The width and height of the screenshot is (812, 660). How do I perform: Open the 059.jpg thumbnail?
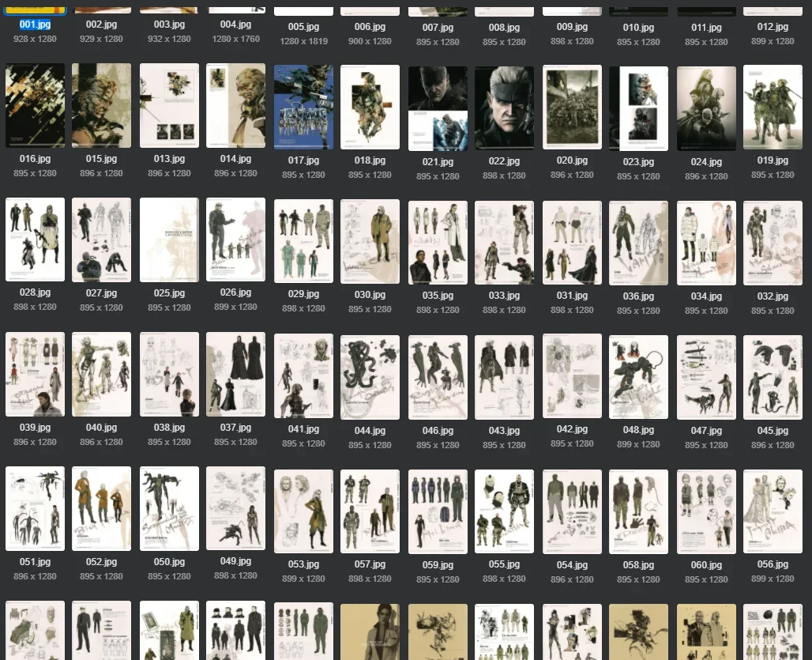click(438, 512)
